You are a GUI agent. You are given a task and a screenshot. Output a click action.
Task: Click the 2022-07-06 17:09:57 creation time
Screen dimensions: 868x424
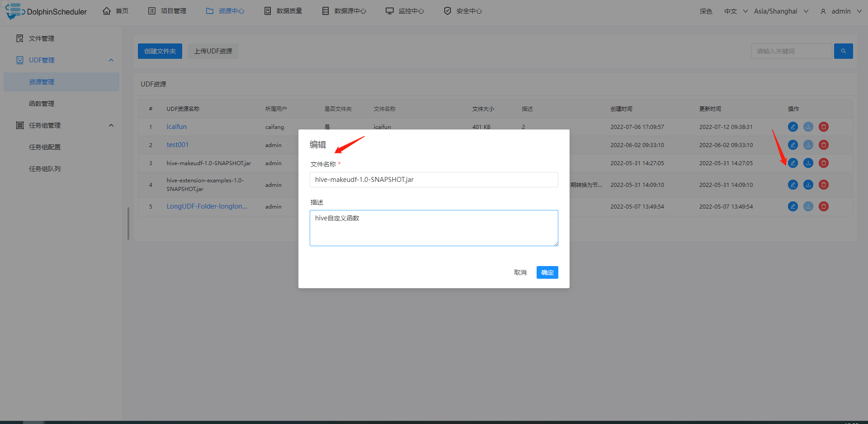coord(637,127)
